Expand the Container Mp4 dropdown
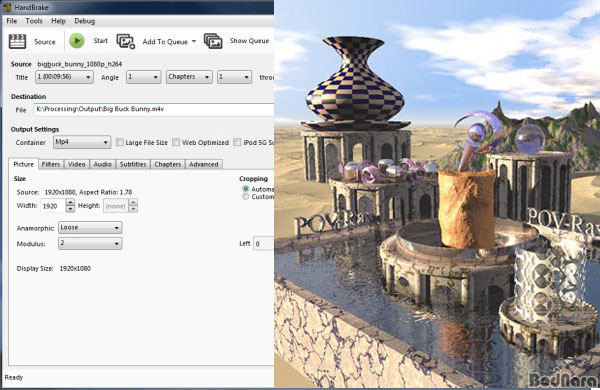This screenshot has width=600, height=390. [82, 142]
